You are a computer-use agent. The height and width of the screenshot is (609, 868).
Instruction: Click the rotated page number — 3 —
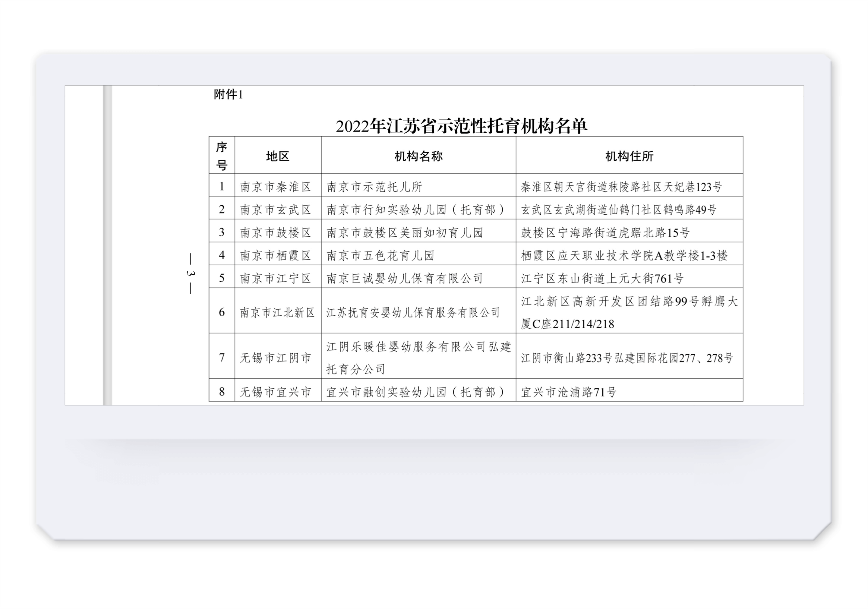click(x=191, y=273)
